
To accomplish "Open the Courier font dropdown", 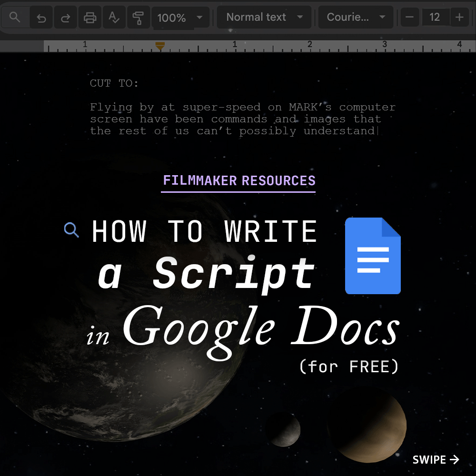I will [356, 17].
